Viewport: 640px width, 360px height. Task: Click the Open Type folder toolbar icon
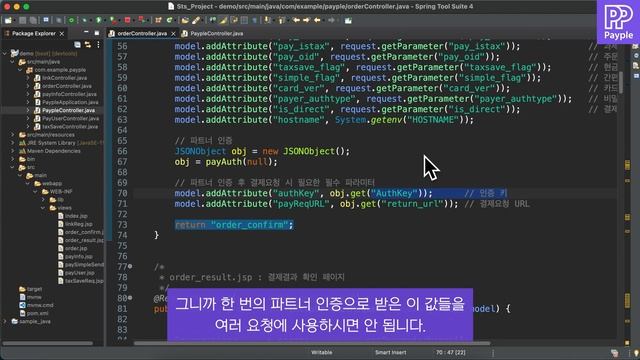(185, 20)
